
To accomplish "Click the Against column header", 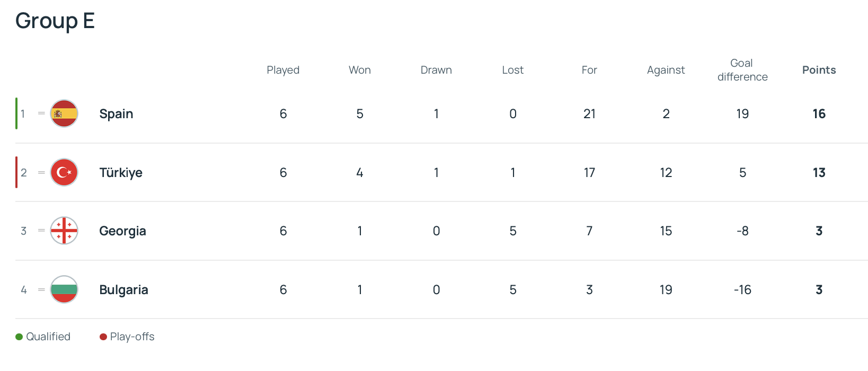I will coord(666,70).
